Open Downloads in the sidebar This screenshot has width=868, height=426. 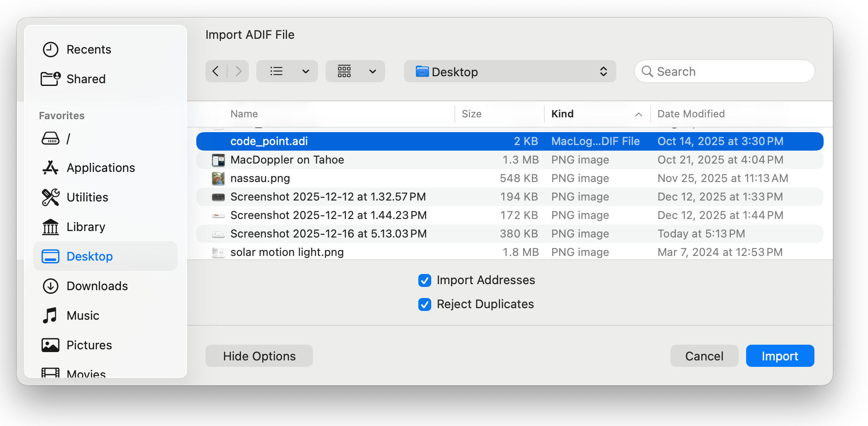point(97,286)
